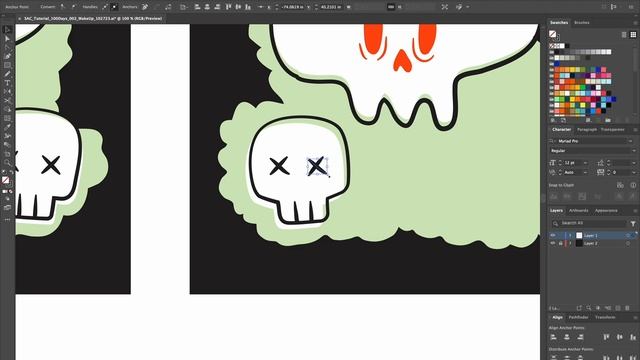Click horizontal align left in control bar
Screen dimensions: 640x360
pyautogui.click(x=198, y=7)
